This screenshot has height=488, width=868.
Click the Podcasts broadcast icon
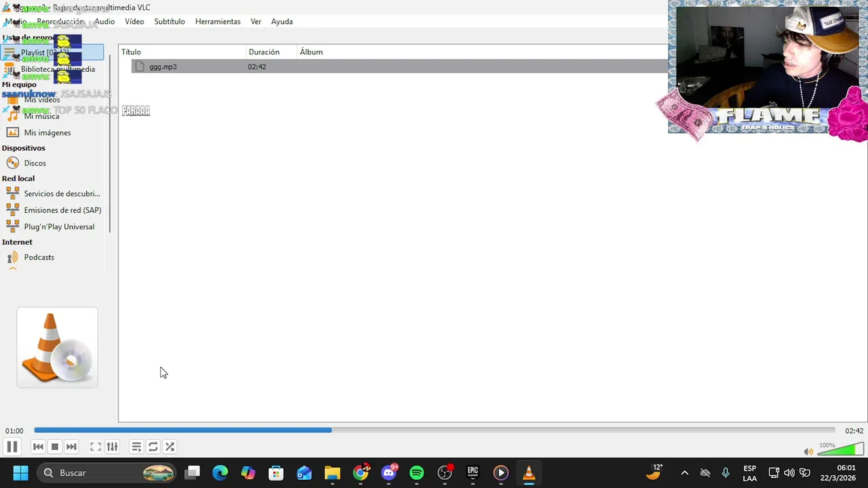[12, 257]
